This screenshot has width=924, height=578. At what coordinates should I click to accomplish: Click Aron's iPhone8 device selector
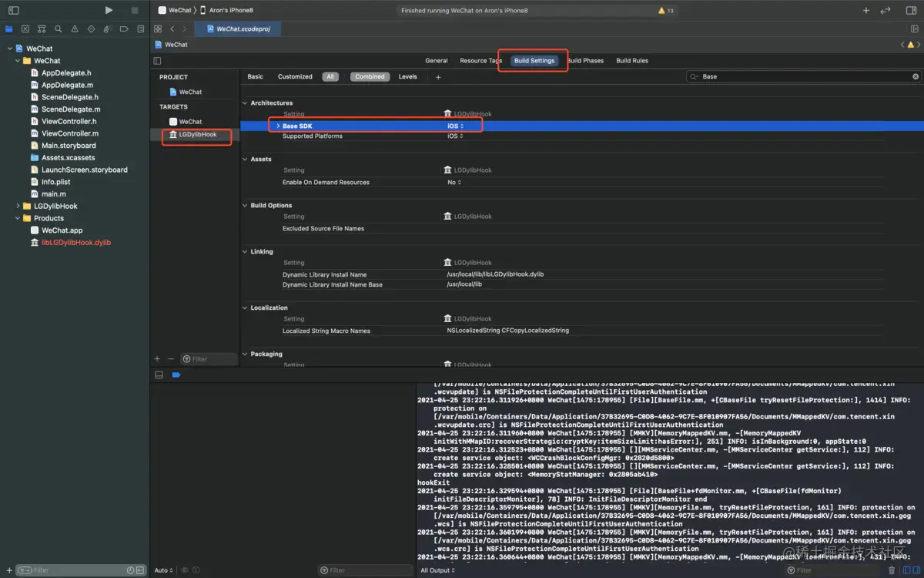point(226,10)
